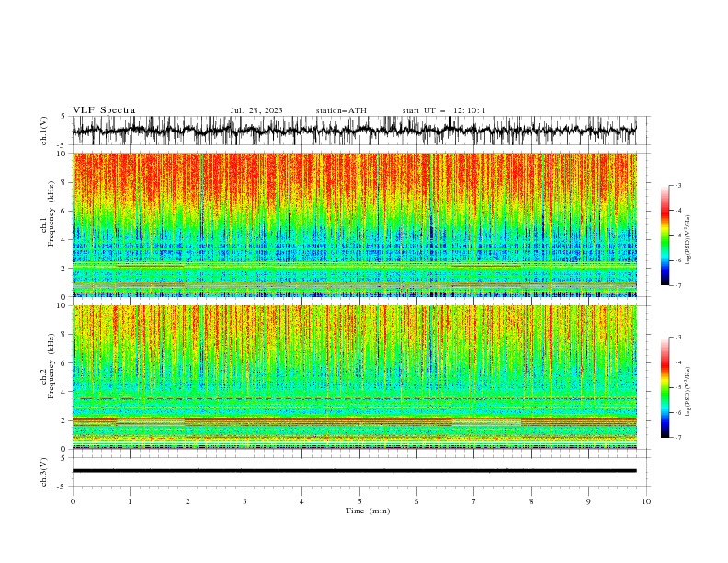Click the time axis tick label "10"

tap(646, 501)
